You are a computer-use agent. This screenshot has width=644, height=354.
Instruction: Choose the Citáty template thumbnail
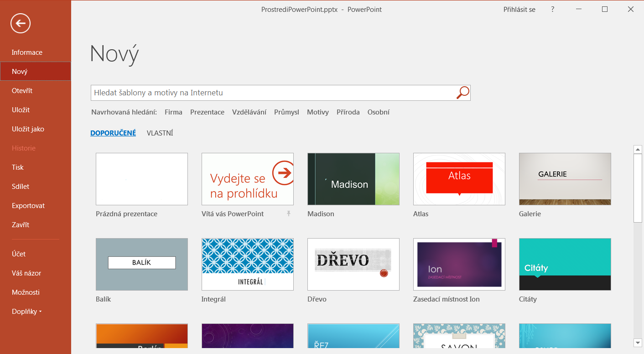[x=565, y=264]
